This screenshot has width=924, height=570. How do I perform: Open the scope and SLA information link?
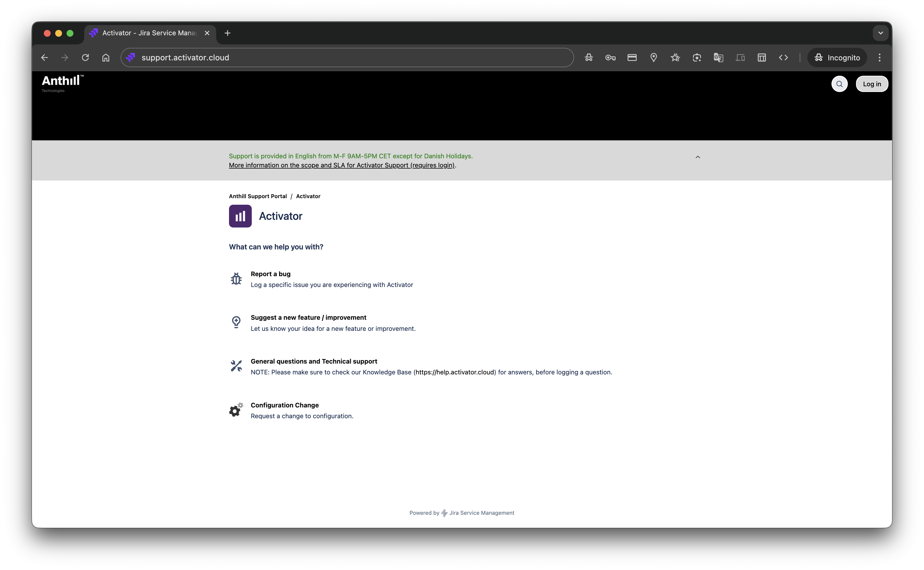(342, 165)
